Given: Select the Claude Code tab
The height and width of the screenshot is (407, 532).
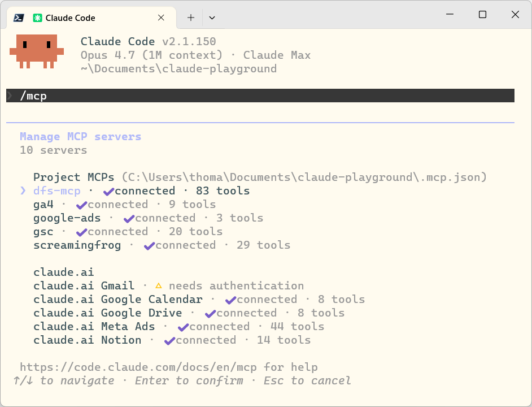Looking at the screenshot, I should [x=91, y=18].
